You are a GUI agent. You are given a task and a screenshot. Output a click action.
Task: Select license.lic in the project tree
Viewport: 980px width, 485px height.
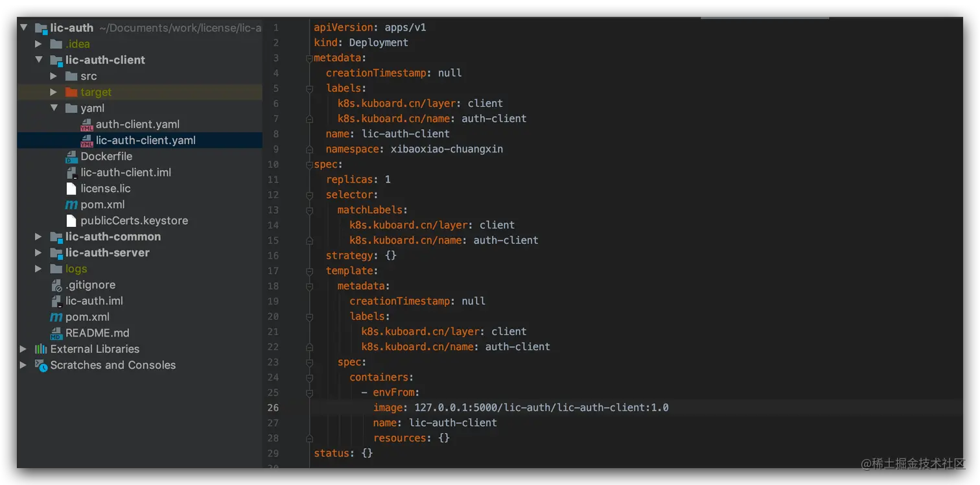[x=106, y=189]
